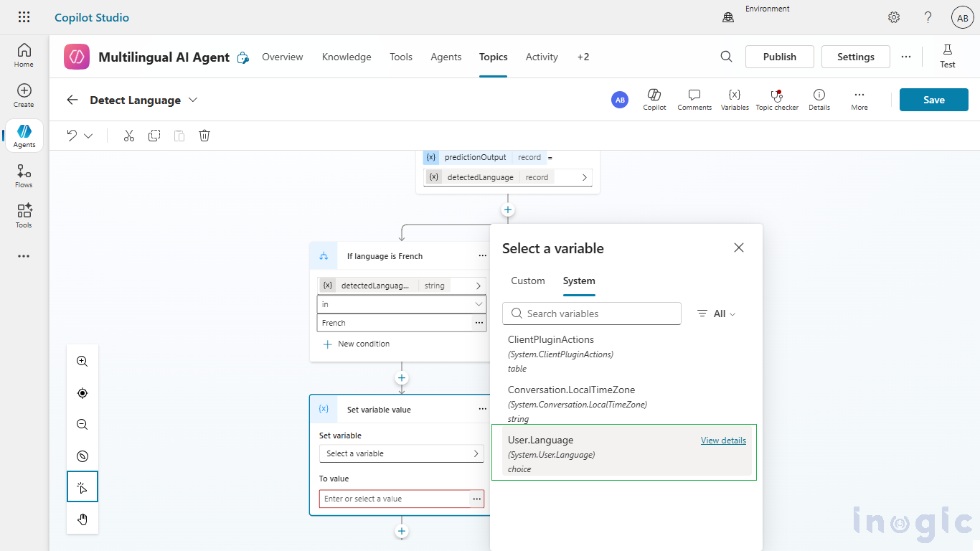
Task: Click the delete trash icon
Action: [x=204, y=136]
